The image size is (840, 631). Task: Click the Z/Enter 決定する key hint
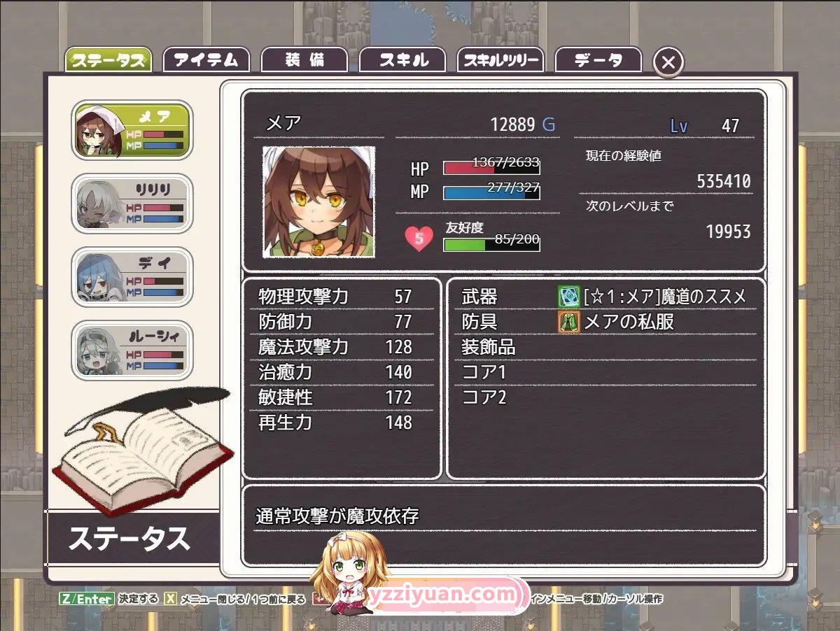109,599
